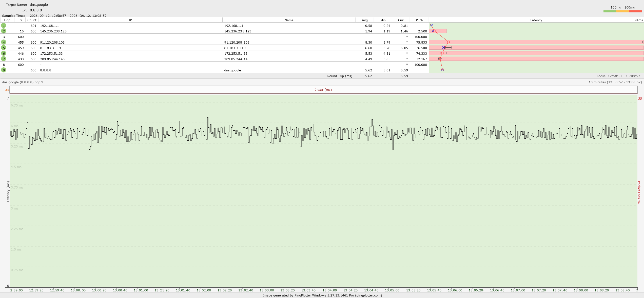Select the hop 7 green circle icon
This screenshot has width=644, height=298.
coord(4,59)
